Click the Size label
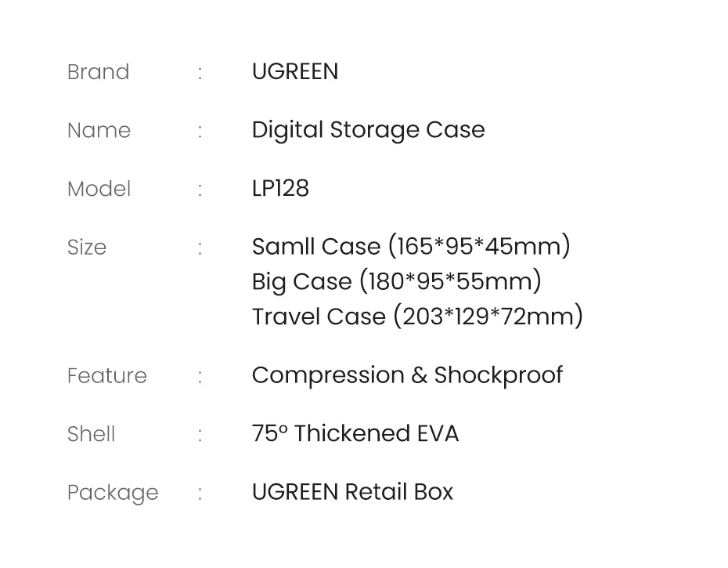 tap(87, 248)
